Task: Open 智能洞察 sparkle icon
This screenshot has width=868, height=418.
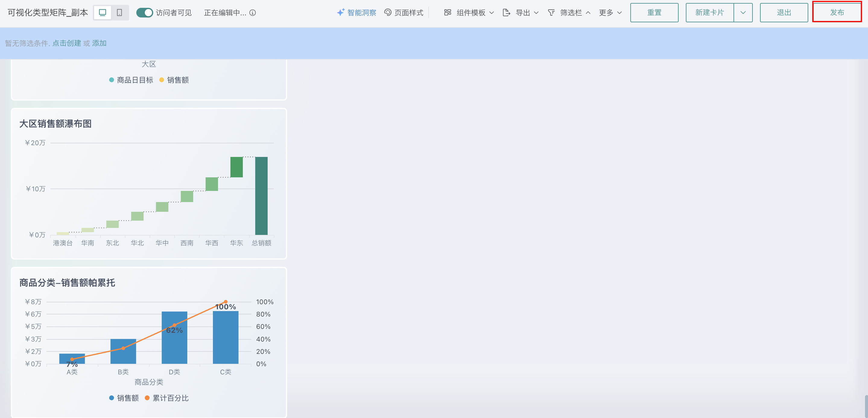Action: 341,12
